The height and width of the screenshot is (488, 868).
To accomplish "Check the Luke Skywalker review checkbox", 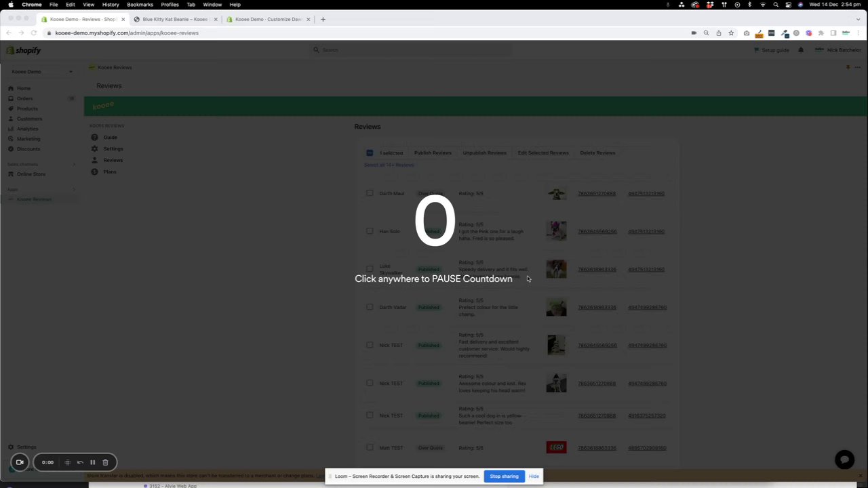I will [x=370, y=269].
